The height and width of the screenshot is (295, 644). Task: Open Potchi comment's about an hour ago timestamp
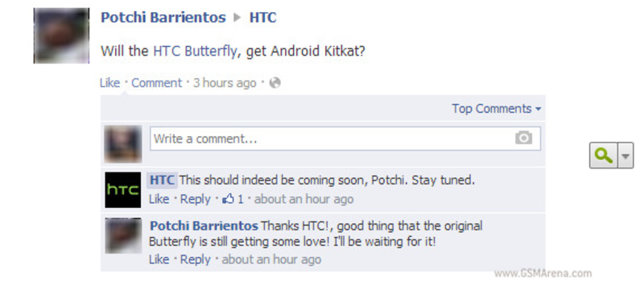click(x=271, y=260)
